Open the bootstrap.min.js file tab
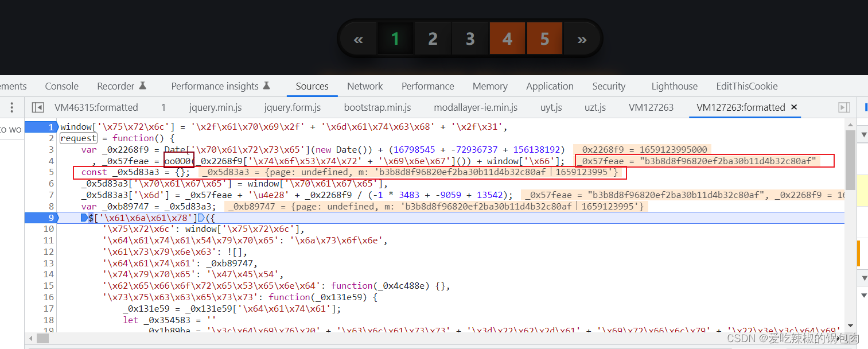868x349 pixels. click(377, 107)
